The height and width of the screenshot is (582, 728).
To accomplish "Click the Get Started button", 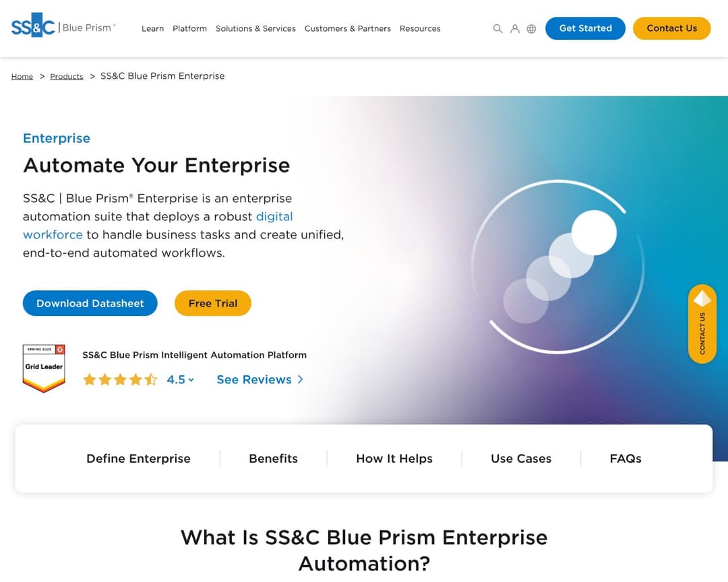I will tap(585, 28).
